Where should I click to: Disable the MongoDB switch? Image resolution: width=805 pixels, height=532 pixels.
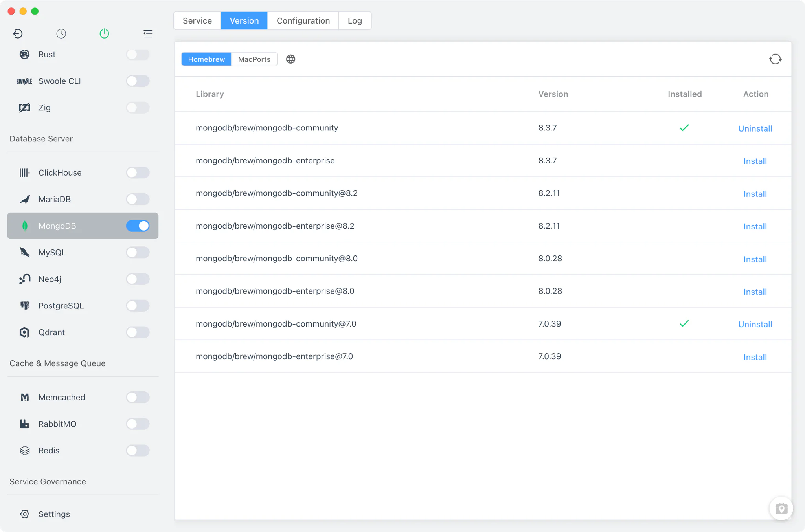click(138, 226)
